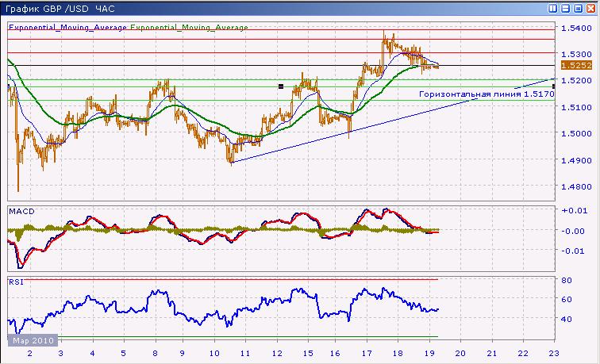600x364 pixels.
Task: Click the MACD panel label
Action: pos(20,210)
